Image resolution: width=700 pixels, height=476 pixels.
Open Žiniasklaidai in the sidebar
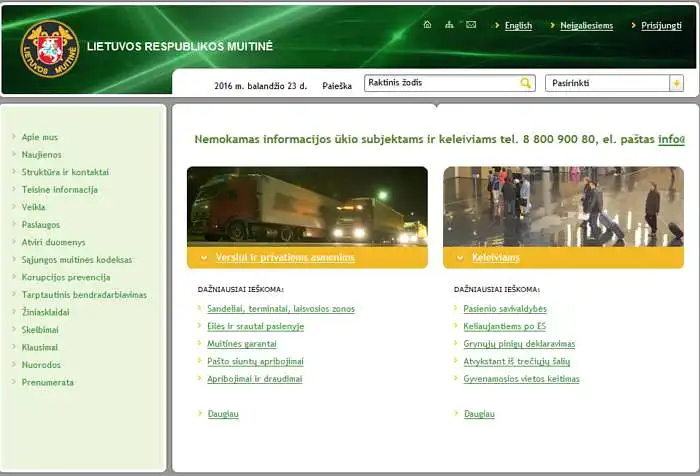pyautogui.click(x=46, y=312)
